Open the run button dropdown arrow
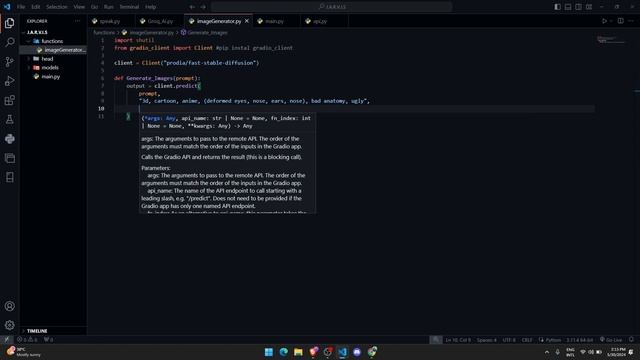 pyautogui.click(x=611, y=21)
